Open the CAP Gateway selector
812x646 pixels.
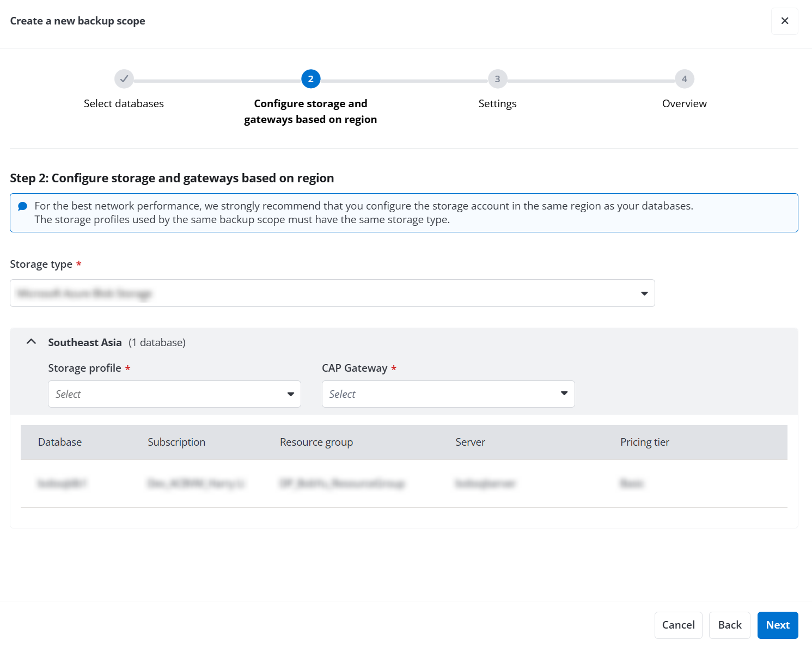(448, 393)
